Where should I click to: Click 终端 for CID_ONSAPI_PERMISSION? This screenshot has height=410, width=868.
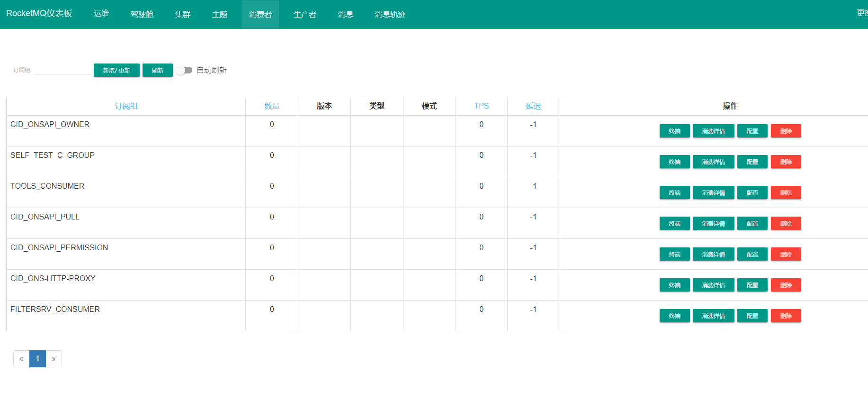click(x=675, y=254)
